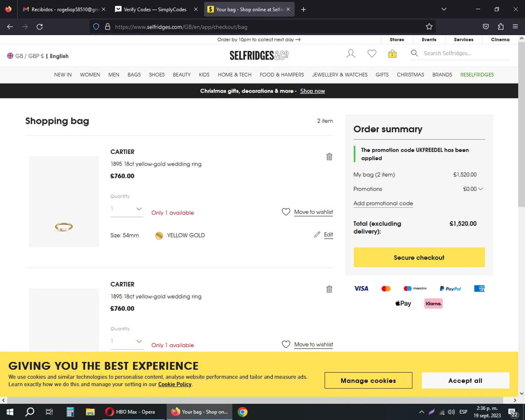This screenshot has height=420, width=525.
Task: Open the Save to Pocket icon
Action: (x=486, y=27)
